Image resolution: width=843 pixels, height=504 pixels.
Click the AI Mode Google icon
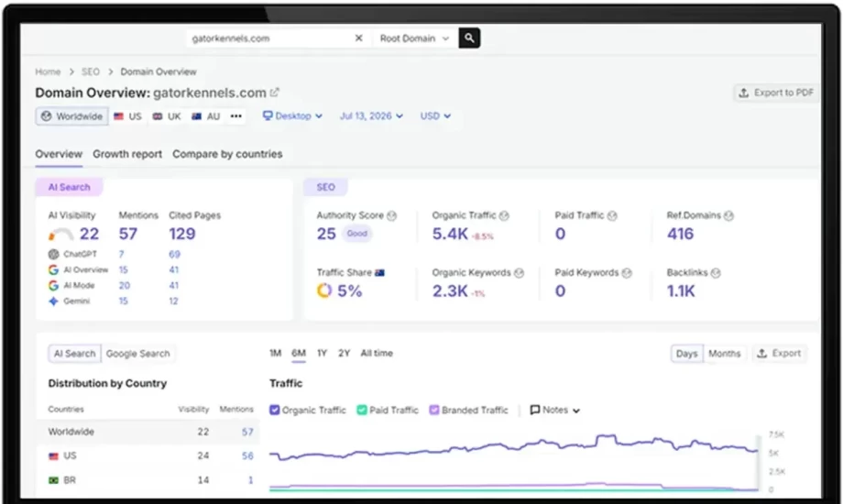pos(53,285)
